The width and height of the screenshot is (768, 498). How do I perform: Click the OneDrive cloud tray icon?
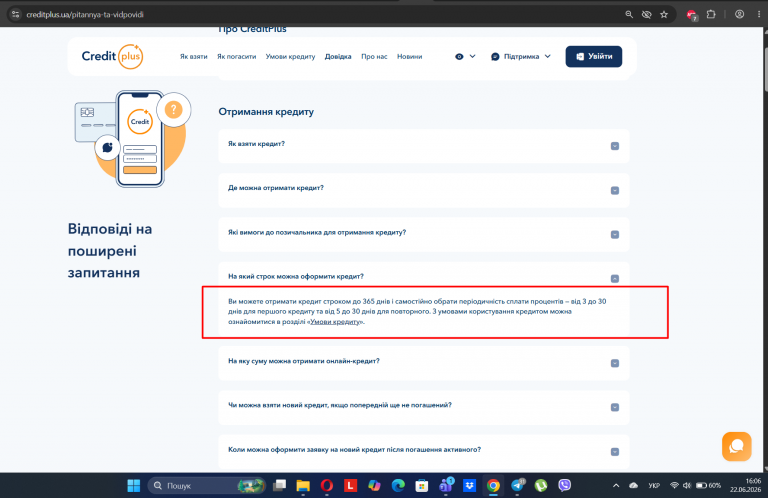coord(633,485)
